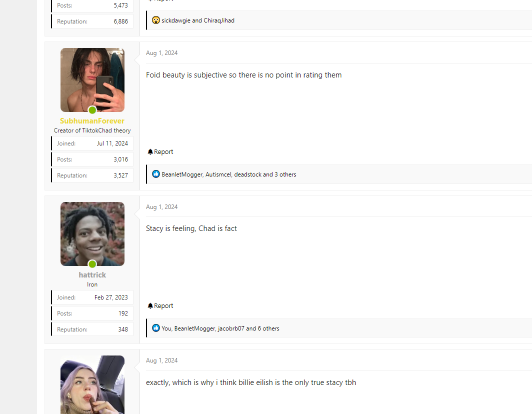This screenshot has height=414, width=532.
Task: Visit the SubhumanForever username link
Action: [x=92, y=121]
